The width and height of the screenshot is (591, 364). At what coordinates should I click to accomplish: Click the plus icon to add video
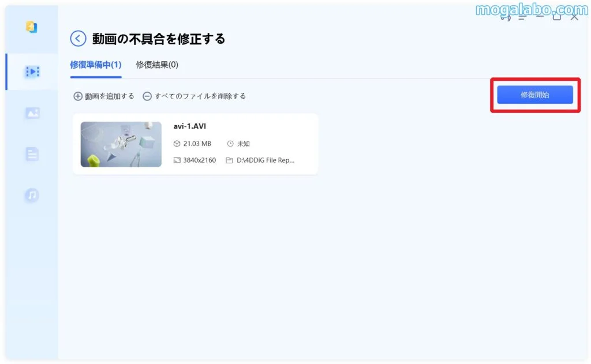coord(78,96)
